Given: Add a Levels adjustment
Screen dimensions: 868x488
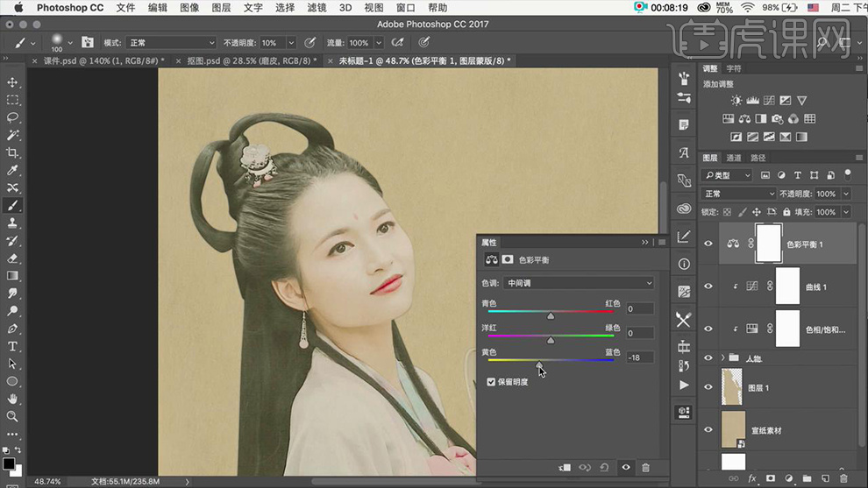Looking at the screenshot, I should 752,100.
